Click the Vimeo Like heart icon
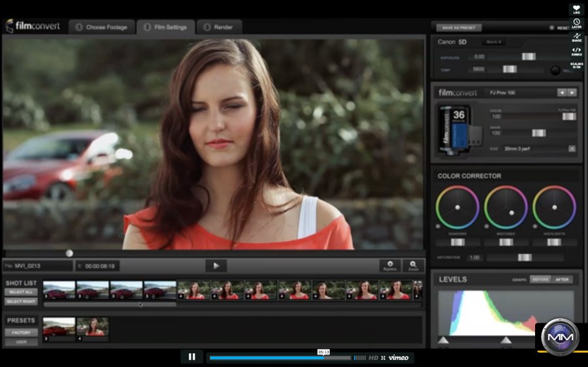The height and width of the screenshot is (367, 588). pos(576,9)
